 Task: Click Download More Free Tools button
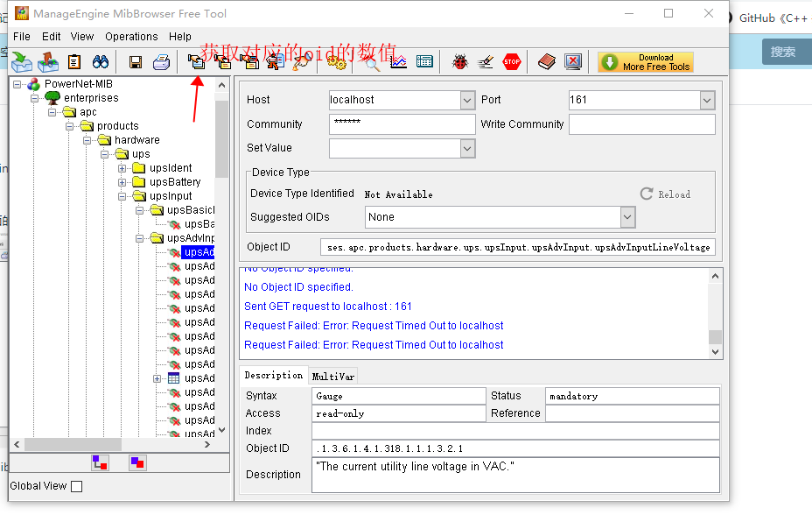click(646, 62)
